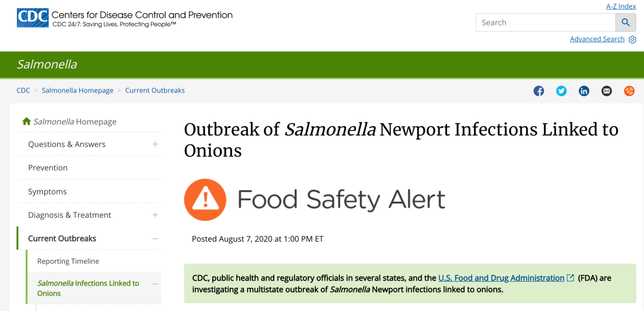This screenshot has width=644, height=311.
Task: Open the Symptoms sidebar item
Action: 47,192
